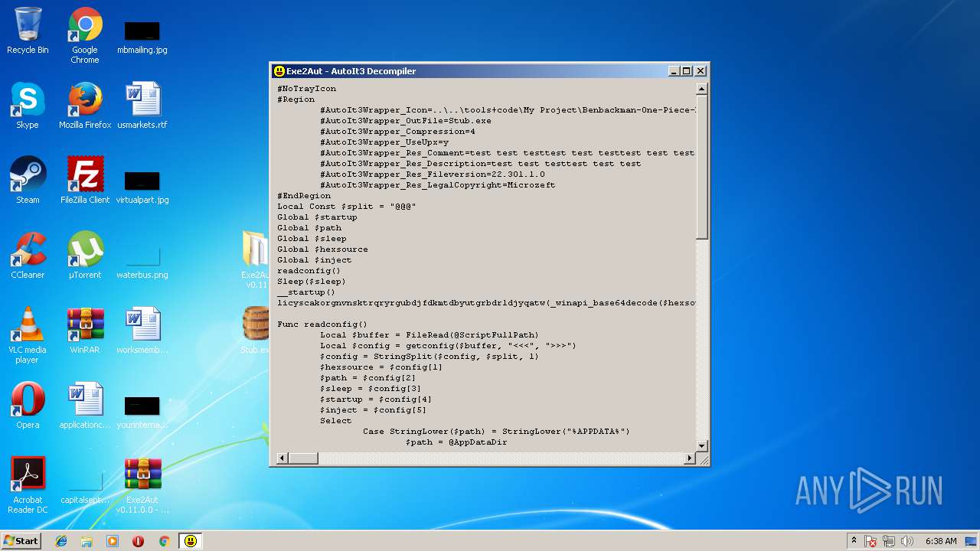Image resolution: width=980 pixels, height=551 pixels.
Task: Select the Stub.exe barrel icon
Action: [255, 331]
